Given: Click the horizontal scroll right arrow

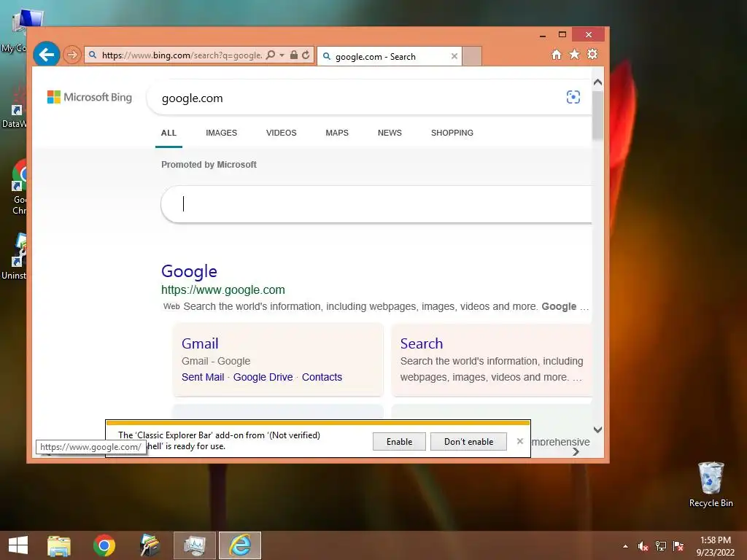Looking at the screenshot, I should click(x=576, y=452).
